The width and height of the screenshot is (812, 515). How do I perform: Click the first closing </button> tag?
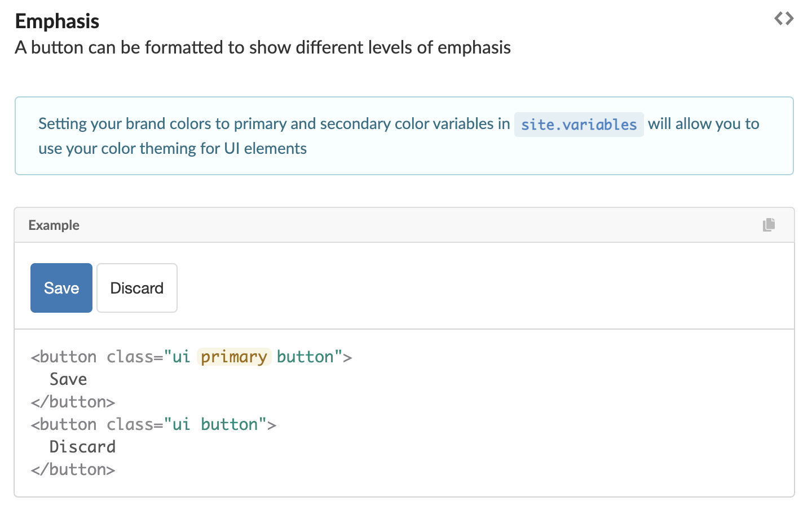73,402
